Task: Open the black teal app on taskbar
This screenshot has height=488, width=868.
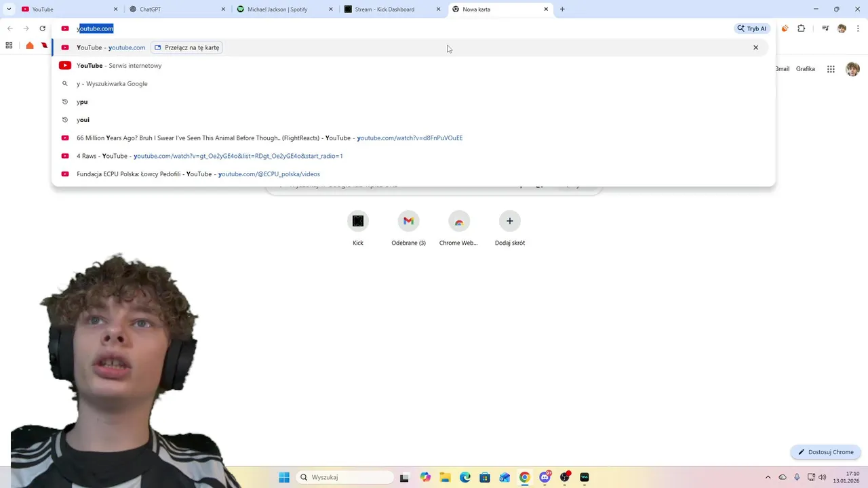Action: pos(585,477)
